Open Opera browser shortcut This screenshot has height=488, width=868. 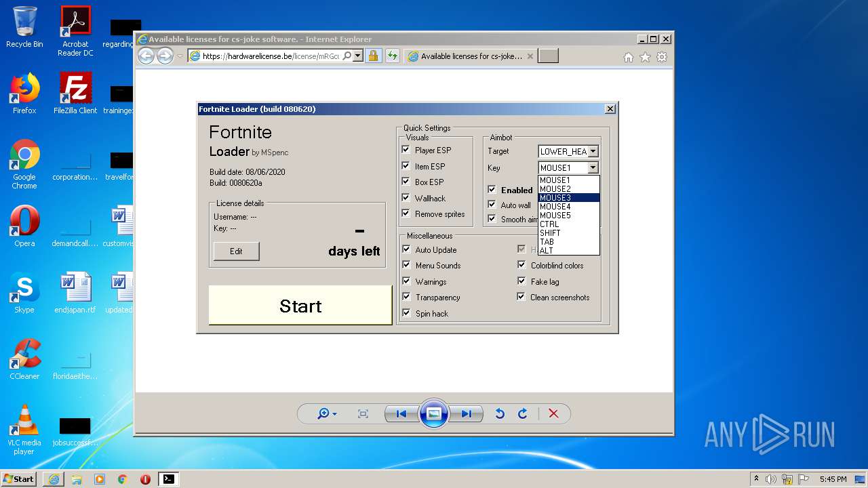point(24,226)
